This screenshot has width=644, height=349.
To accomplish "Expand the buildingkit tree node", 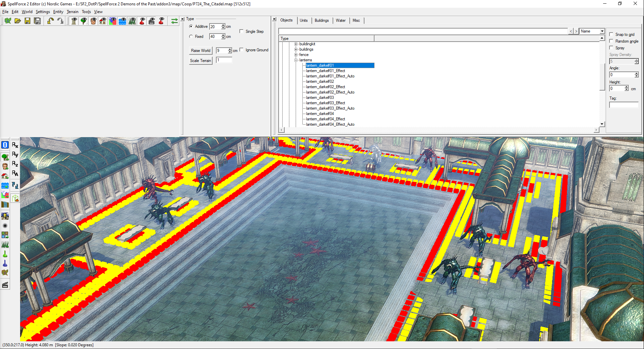I will point(296,44).
